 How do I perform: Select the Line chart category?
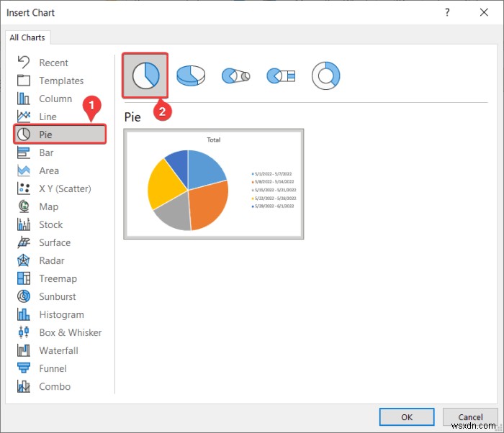click(x=48, y=117)
